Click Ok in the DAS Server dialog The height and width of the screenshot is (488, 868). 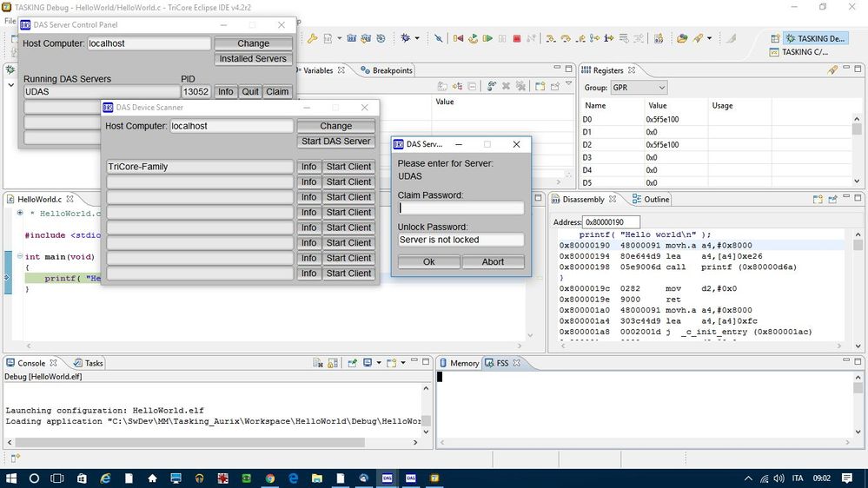pos(429,261)
